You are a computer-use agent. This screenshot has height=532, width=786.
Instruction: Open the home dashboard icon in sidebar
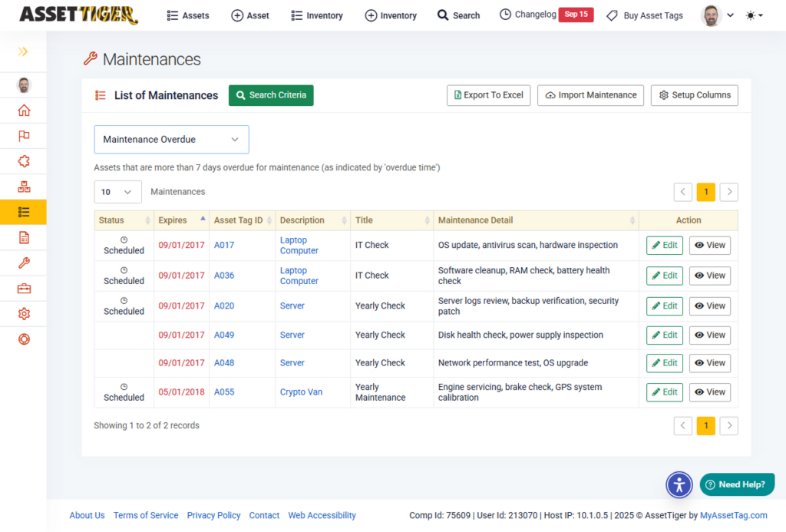click(24, 111)
